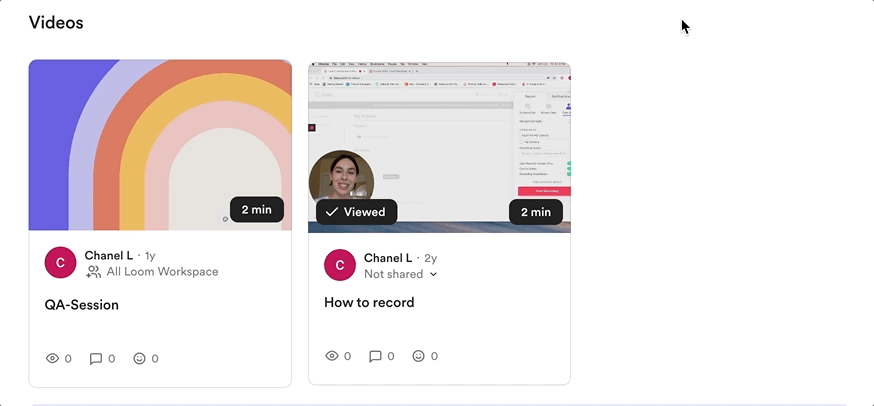This screenshot has width=874, height=406.
Task: Click Chanel L avatar on QA-Session card
Action: (x=61, y=264)
